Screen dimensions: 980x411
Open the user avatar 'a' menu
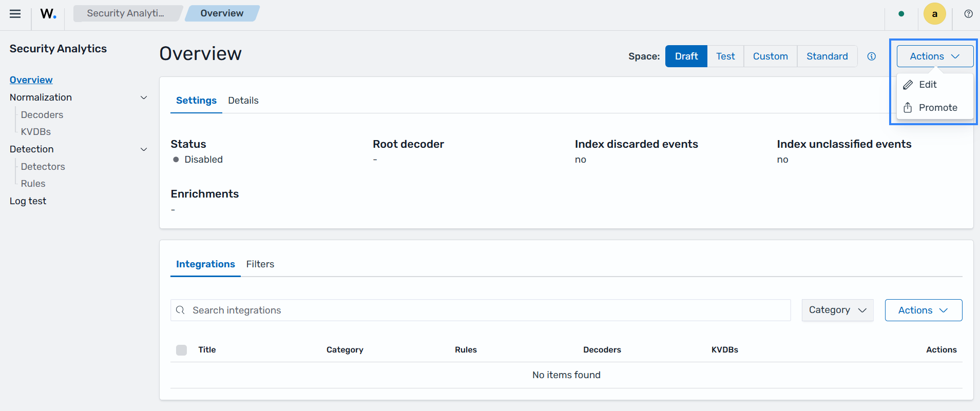tap(935, 14)
